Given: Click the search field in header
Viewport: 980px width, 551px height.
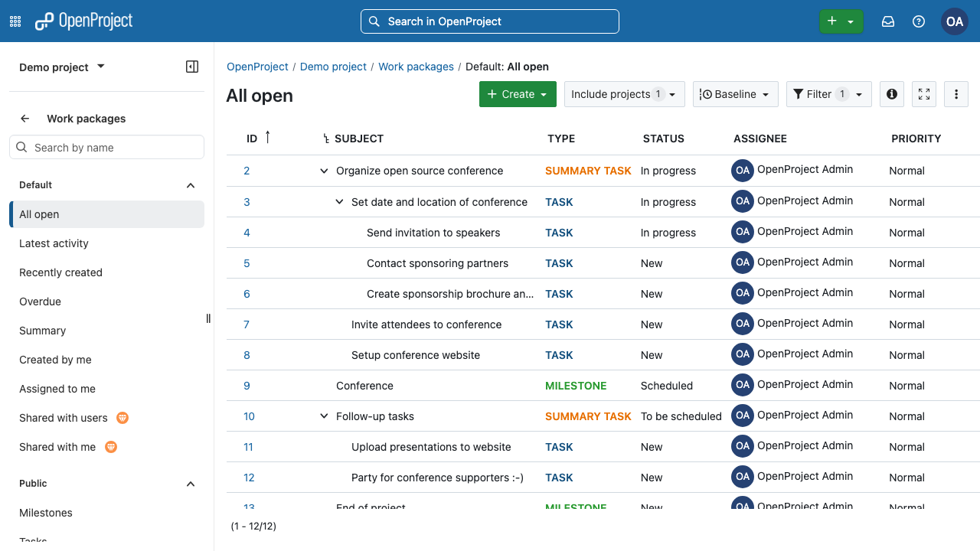Looking at the screenshot, I should pos(490,21).
